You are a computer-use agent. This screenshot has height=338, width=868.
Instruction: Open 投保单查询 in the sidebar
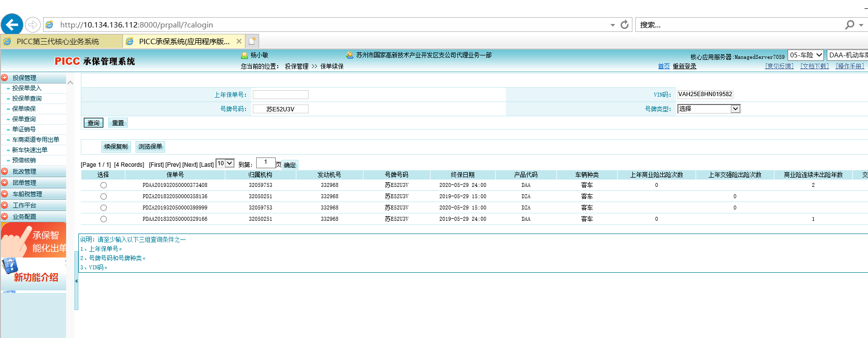coord(27,99)
